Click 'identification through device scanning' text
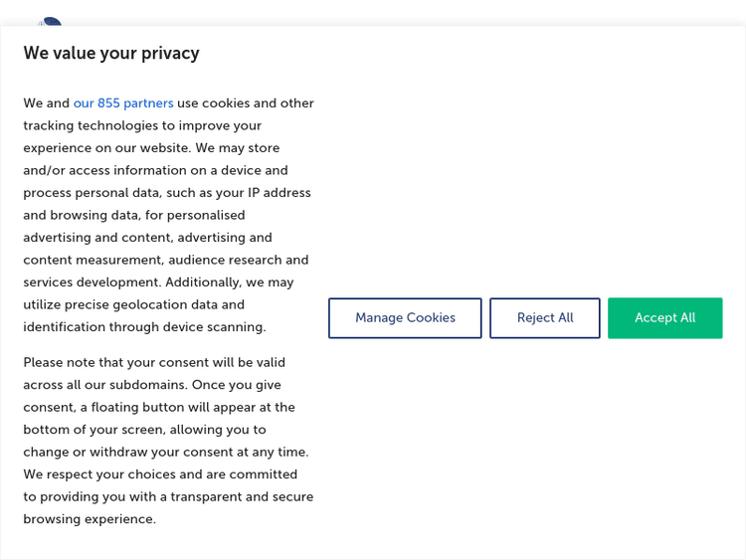 coord(144,327)
